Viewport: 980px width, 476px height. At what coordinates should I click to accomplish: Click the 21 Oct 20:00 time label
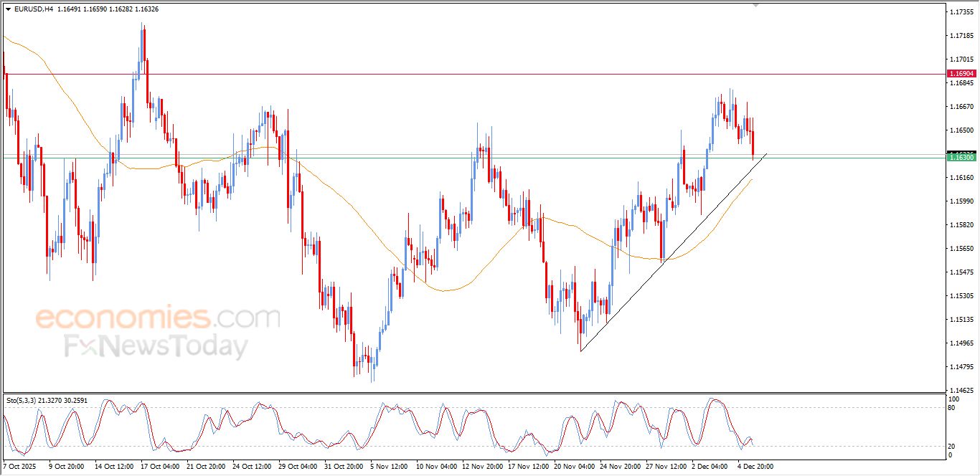click(205, 467)
